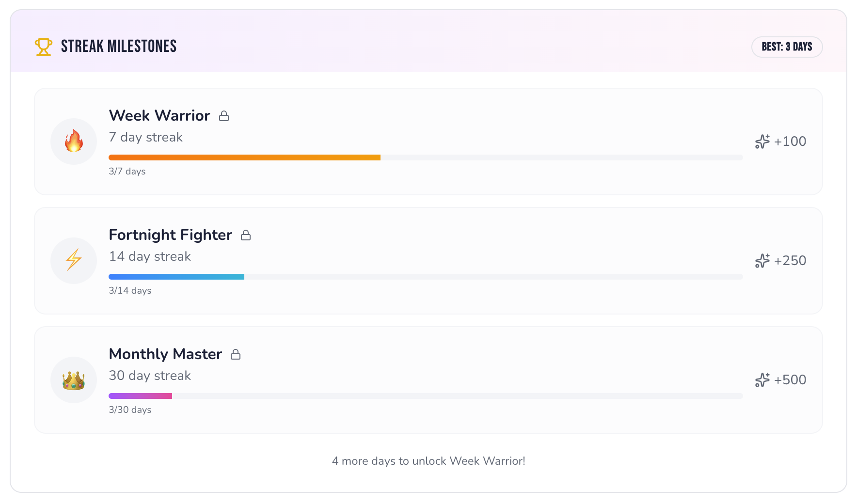Click the purple Monthly Master progress bar

pyautogui.click(x=141, y=396)
